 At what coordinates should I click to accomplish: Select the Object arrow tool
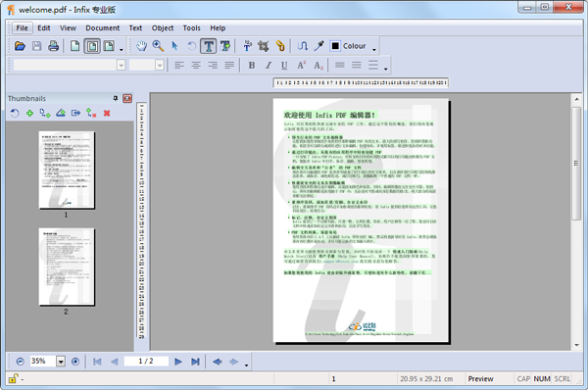(x=174, y=46)
